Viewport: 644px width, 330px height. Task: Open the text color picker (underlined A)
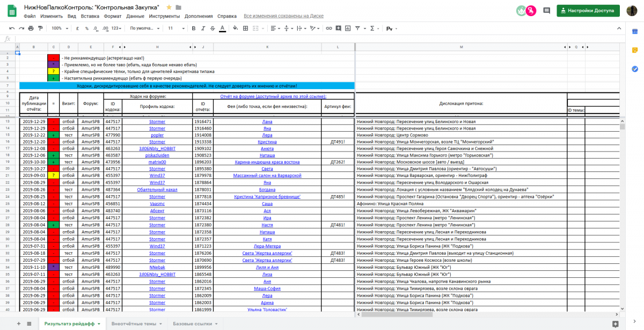pyautogui.click(x=222, y=28)
